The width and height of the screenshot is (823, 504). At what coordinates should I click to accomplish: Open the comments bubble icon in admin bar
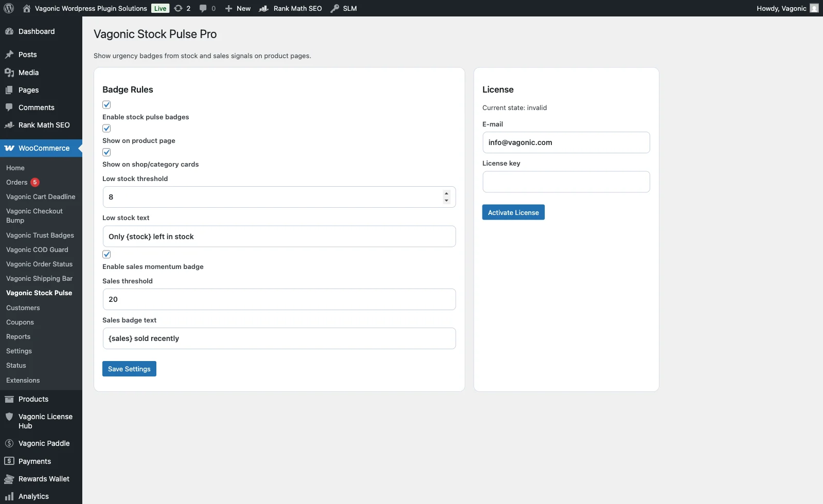203,8
